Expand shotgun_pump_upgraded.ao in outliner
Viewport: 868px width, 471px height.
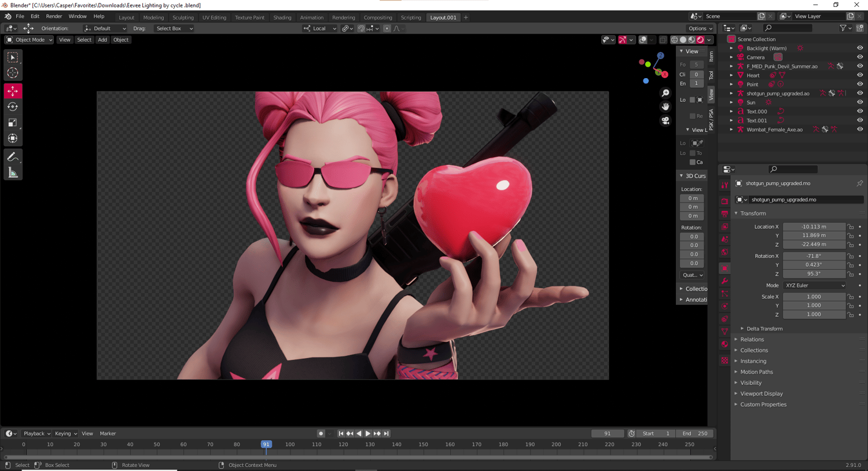coord(731,93)
